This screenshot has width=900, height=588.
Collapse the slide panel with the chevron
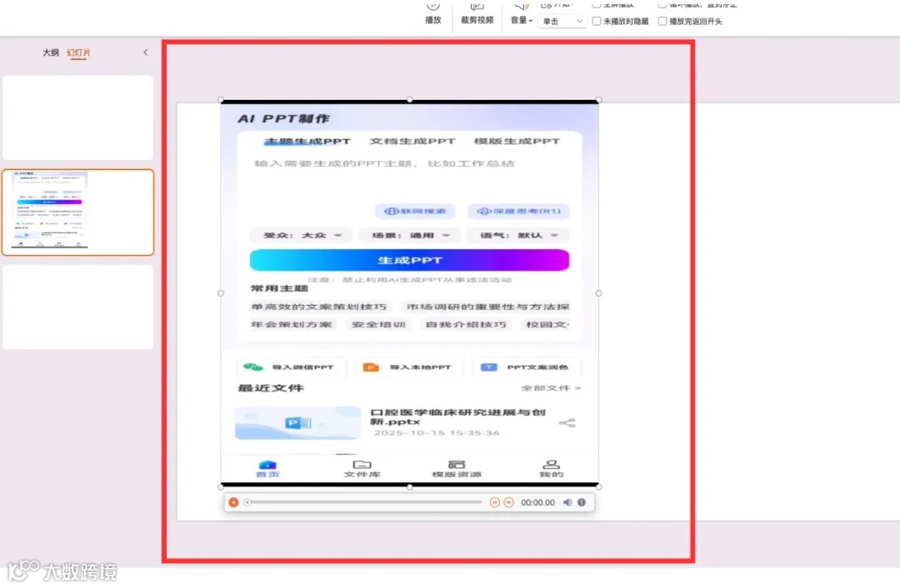click(x=145, y=52)
